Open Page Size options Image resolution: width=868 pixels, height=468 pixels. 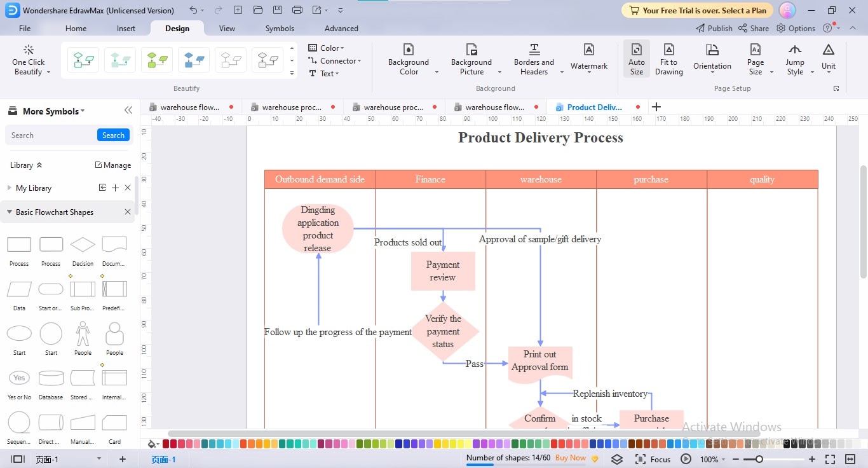click(x=756, y=60)
